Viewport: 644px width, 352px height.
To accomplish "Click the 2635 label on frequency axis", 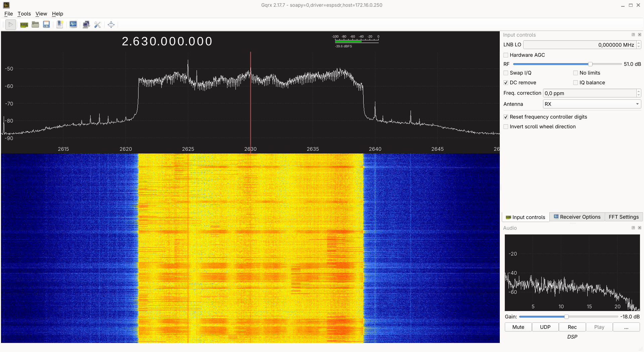I will pyautogui.click(x=313, y=149).
